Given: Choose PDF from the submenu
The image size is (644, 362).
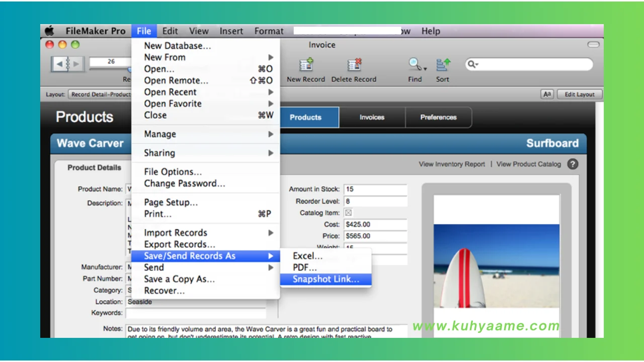Looking at the screenshot, I should click(326, 267).
